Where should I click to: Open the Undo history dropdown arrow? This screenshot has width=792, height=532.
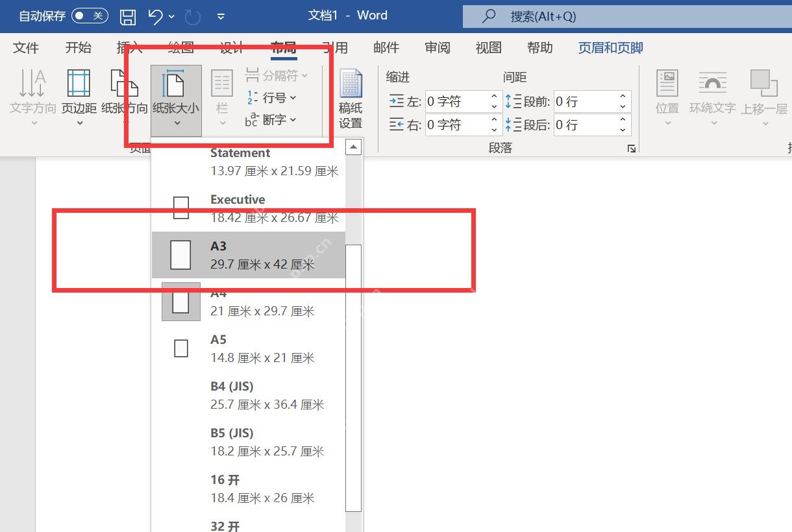172,16
